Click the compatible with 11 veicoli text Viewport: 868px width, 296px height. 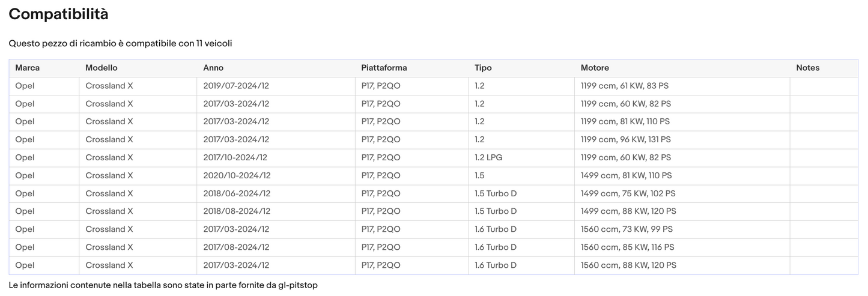click(x=120, y=44)
